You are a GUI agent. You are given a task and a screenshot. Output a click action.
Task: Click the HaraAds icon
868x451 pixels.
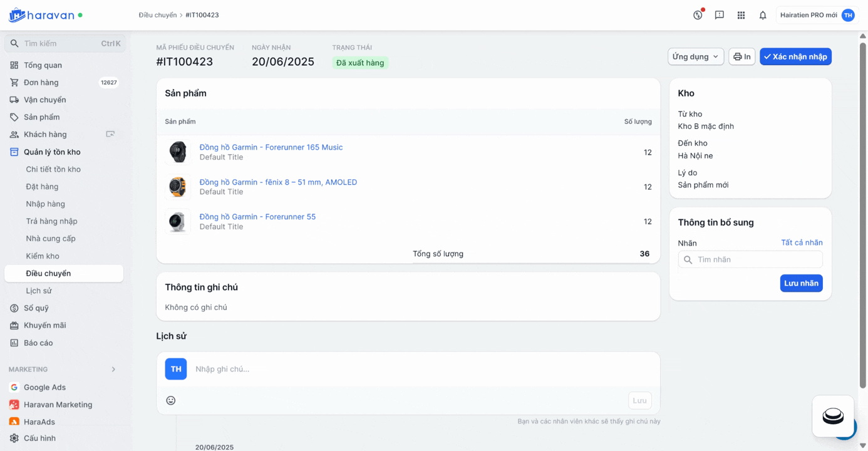tap(14, 422)
